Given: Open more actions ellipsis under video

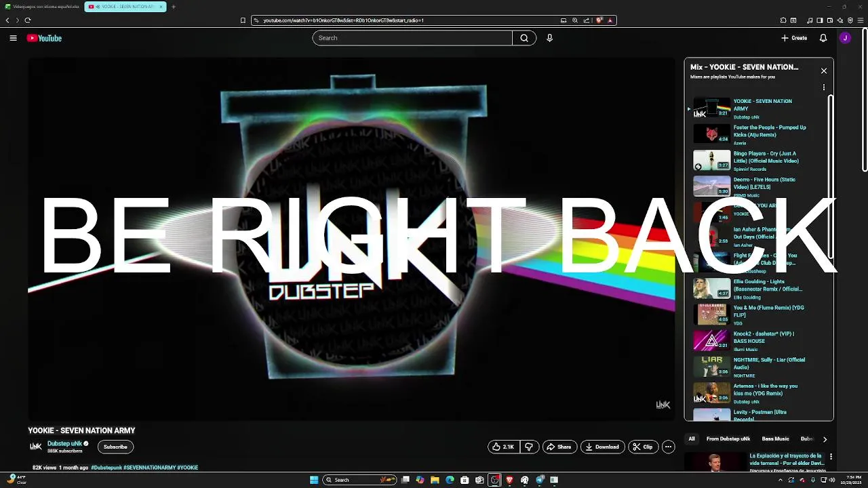Looking at the screenshot, I should (x=668, y=447).
